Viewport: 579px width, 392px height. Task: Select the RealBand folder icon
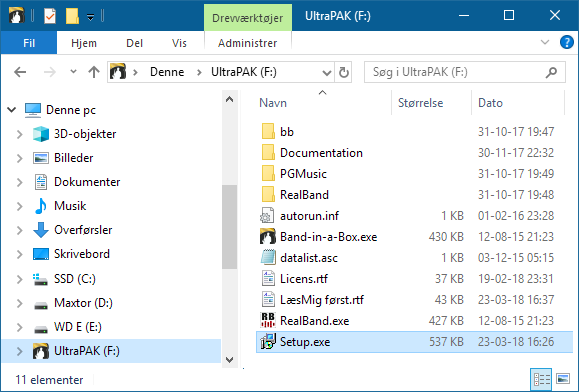(268, 195)
